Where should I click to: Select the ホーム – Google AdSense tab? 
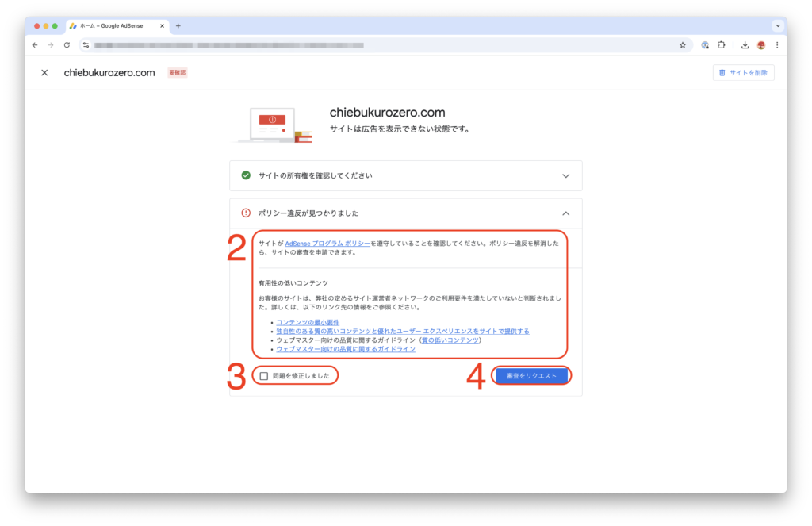pyautogui.click(x=117, y=26)
